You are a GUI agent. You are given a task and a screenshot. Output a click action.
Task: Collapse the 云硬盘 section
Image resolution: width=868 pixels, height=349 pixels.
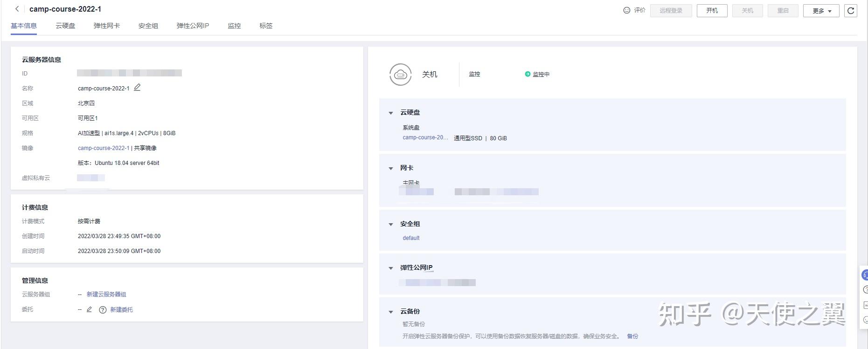pyautogui.click(x=391, y=113)
